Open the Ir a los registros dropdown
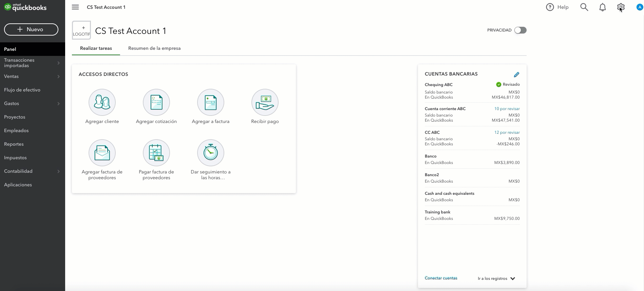This screenshot has width=644, height=291. [x=496, y=278]
